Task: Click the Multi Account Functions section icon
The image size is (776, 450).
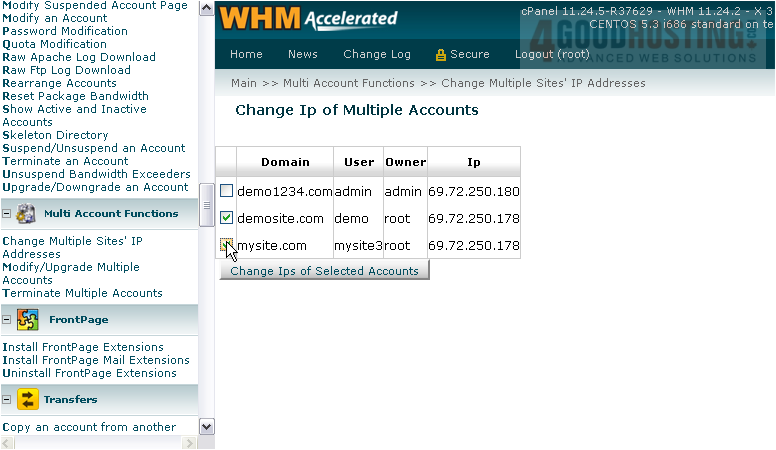Action: (27, 213)
